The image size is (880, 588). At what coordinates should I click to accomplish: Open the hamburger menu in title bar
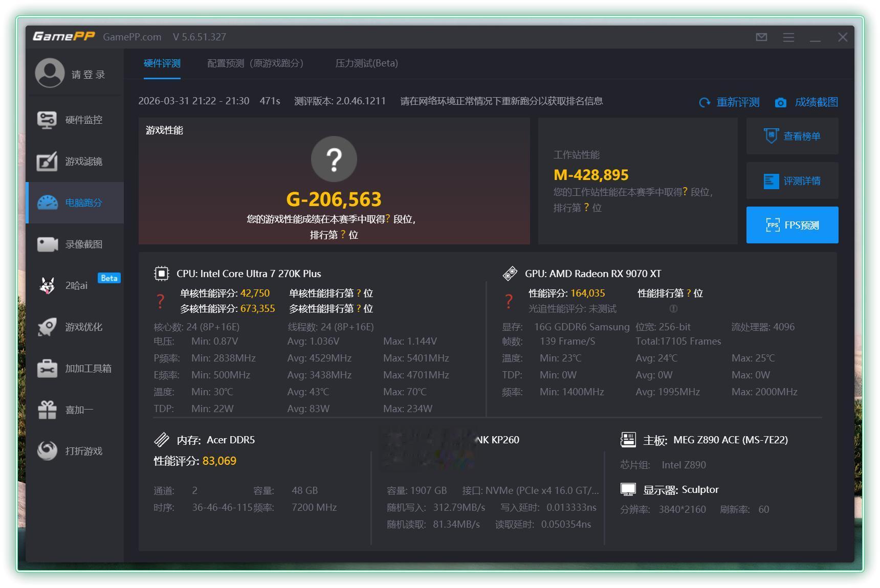(x=788, y=37)
